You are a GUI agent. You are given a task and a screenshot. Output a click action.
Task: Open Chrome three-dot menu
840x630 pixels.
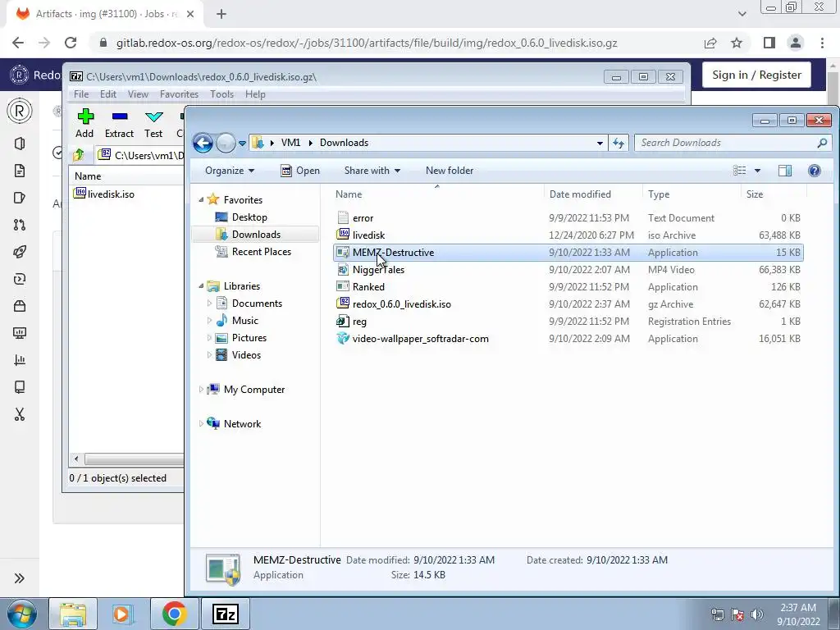(x=822, y=43)
